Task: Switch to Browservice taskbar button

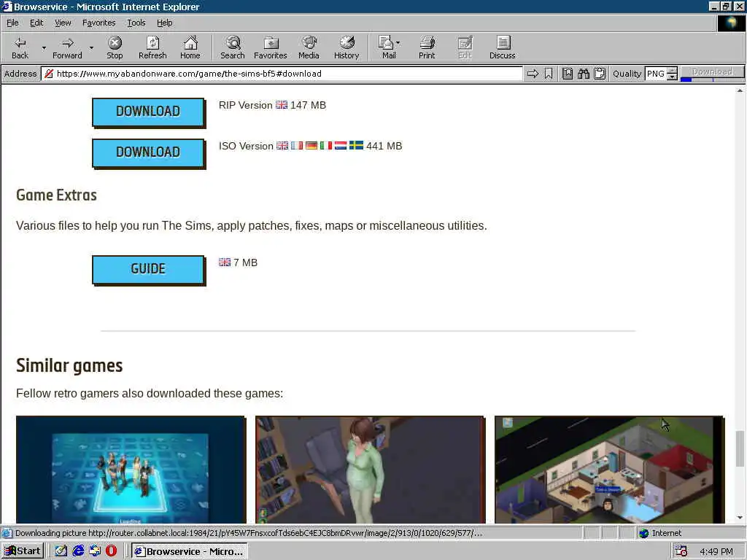Action: [x=189, y=551]
